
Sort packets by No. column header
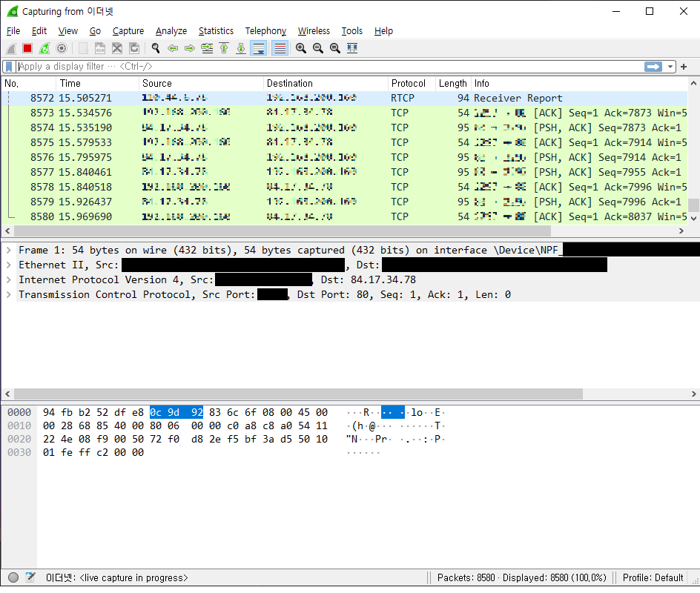pos(29,84)
